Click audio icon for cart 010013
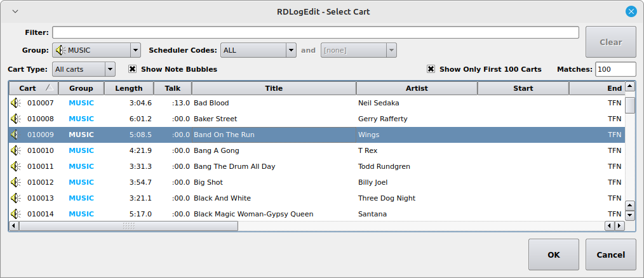Image resolution: width=644 pixels, height=278 pixels. tap(16, 198)
